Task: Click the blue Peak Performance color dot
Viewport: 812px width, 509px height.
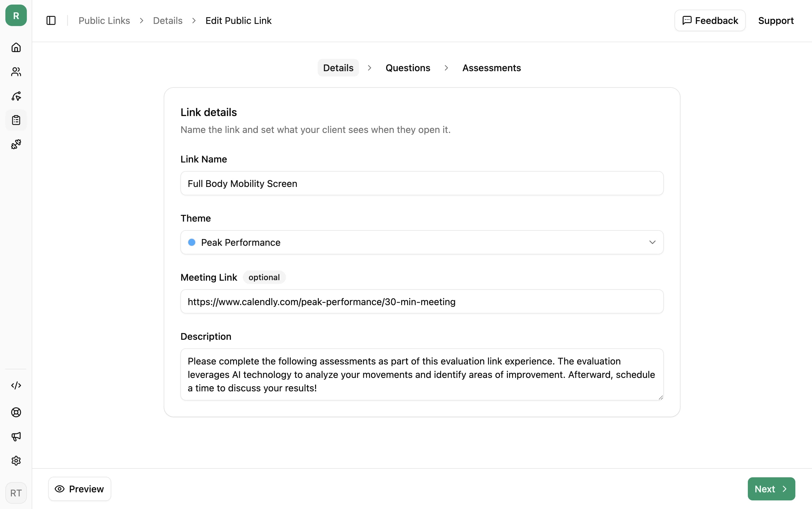Action: [191, 242]
